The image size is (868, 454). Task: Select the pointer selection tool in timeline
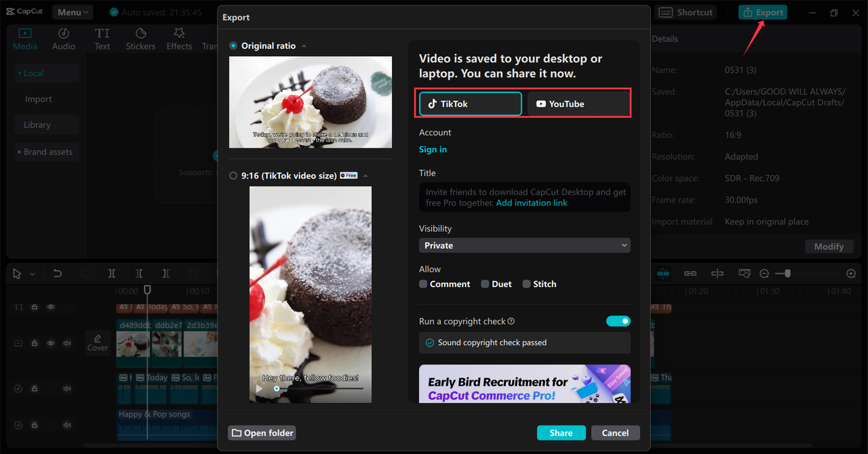(18, 274)
